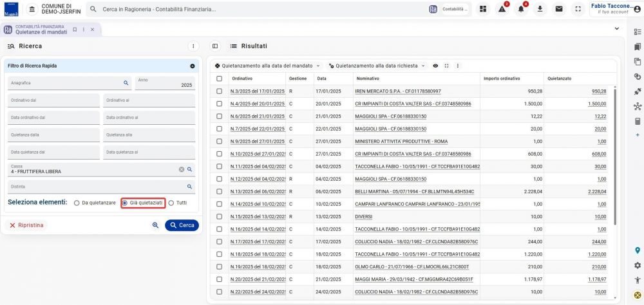Viewport: 644px width, 305px height.
Task: Select the Da quietanzare radio option
Action: tap(77, 203)
